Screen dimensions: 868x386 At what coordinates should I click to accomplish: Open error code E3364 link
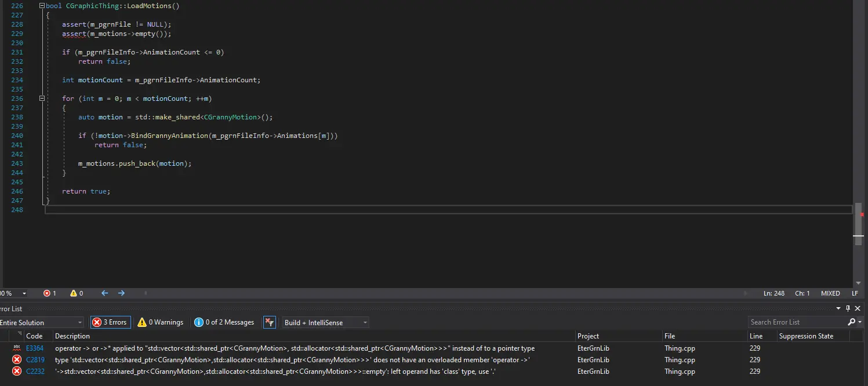35,348
